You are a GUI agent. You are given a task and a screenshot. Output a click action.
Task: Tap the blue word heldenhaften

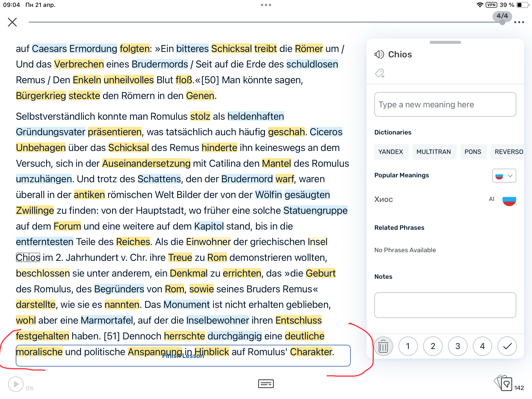[x=256, y=116]
